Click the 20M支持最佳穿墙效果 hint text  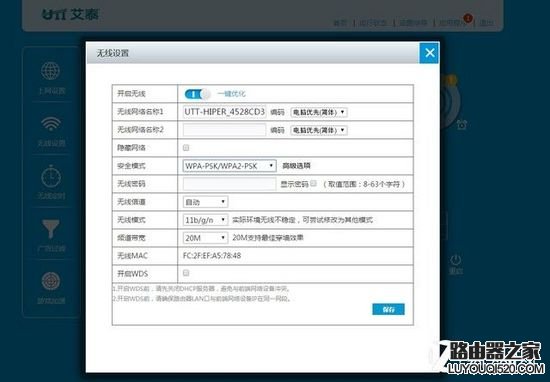point(268,238)
